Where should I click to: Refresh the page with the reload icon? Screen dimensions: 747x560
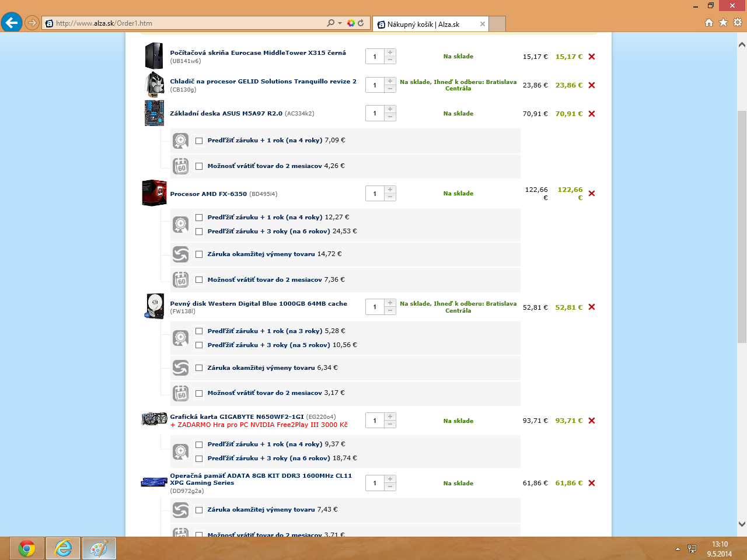[x=361, y=23]
